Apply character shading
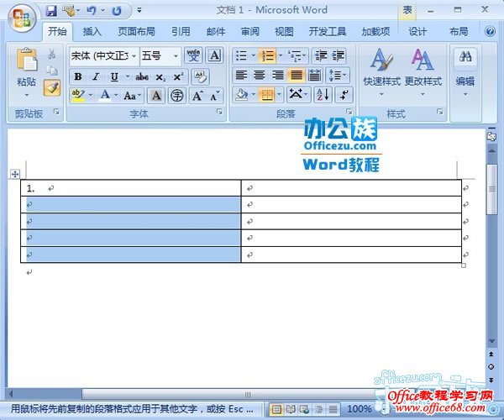Screen dimensions: 504x420 pos(156,96)
